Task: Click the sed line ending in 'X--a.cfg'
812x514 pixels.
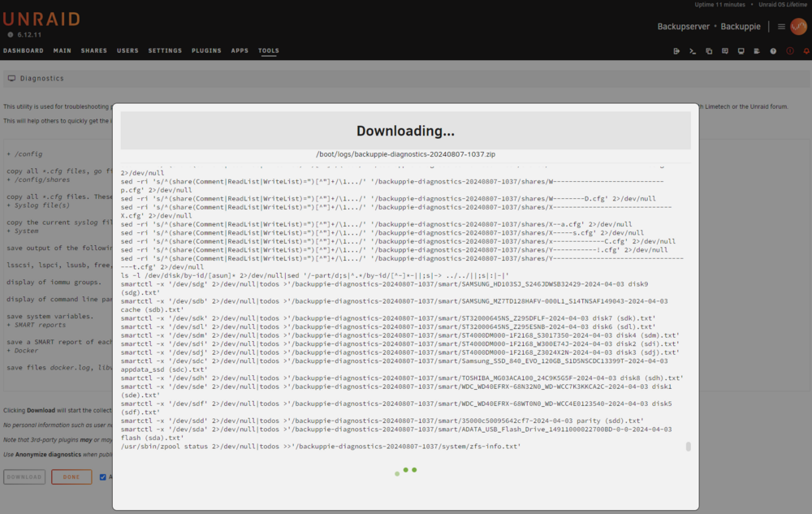Action: [377, 224]
